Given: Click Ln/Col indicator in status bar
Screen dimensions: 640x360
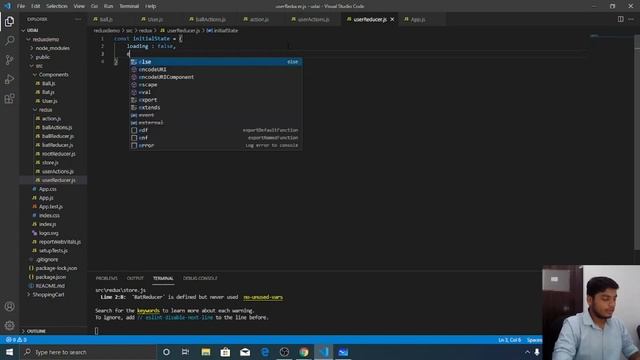Looking at the screenshot, I should pyautogui.click(x=509, y=340).
